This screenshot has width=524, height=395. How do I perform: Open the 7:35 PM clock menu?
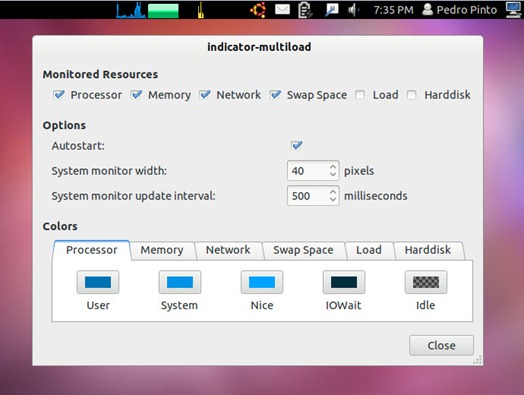pyautogui.click(x=393, y=10)
